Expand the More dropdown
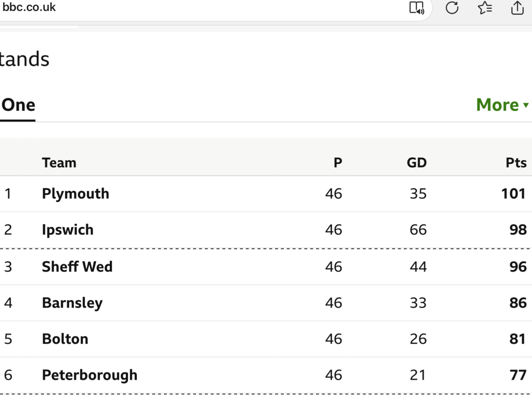Screen dimensions: 532x399 pyautogui.click(x=502, y=105)
